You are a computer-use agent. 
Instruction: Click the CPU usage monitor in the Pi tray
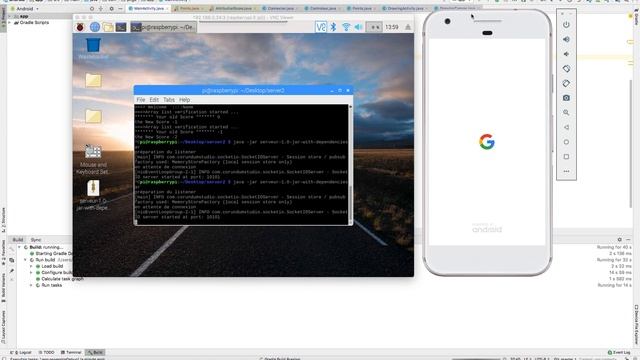click(374, 27)
